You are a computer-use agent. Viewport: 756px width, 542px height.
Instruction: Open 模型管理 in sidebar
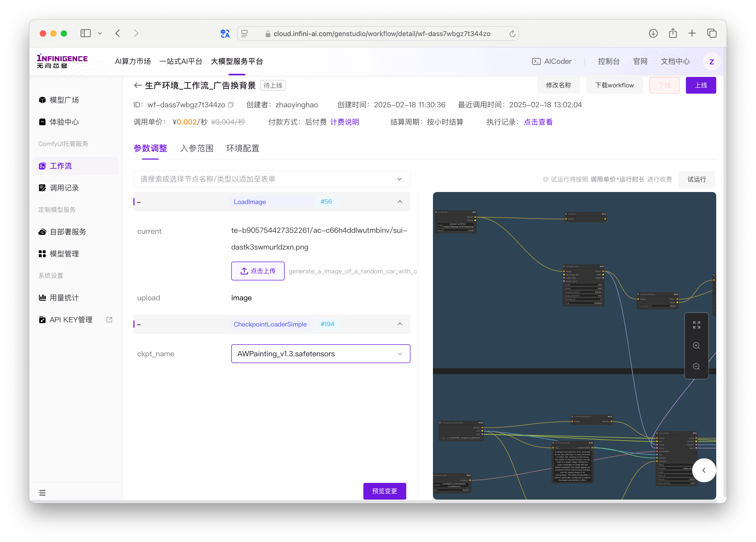(76, 254)
